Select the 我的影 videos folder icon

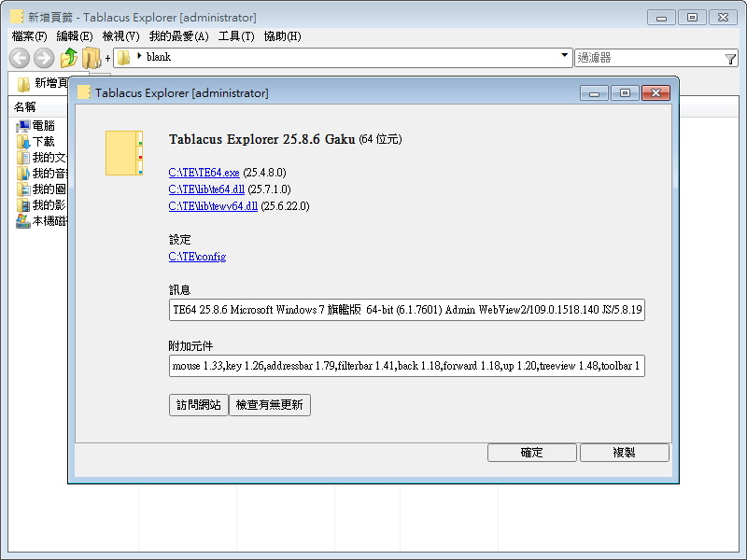pyautogui.click(x=22, y=205)
